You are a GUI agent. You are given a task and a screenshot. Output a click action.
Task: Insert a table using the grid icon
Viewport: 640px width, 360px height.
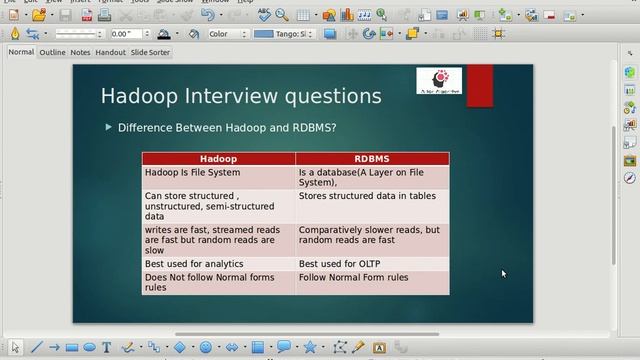pyautogui.click(x=303, y=15)
